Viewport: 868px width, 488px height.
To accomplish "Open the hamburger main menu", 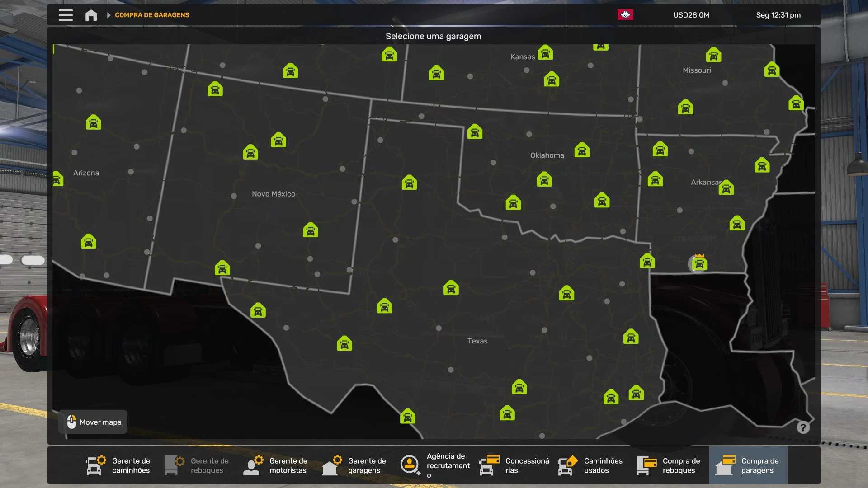I will coord(66,15).
